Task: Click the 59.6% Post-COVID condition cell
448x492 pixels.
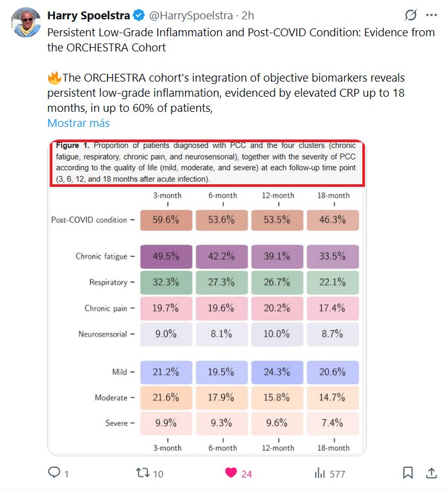Action: pos(166,220)
